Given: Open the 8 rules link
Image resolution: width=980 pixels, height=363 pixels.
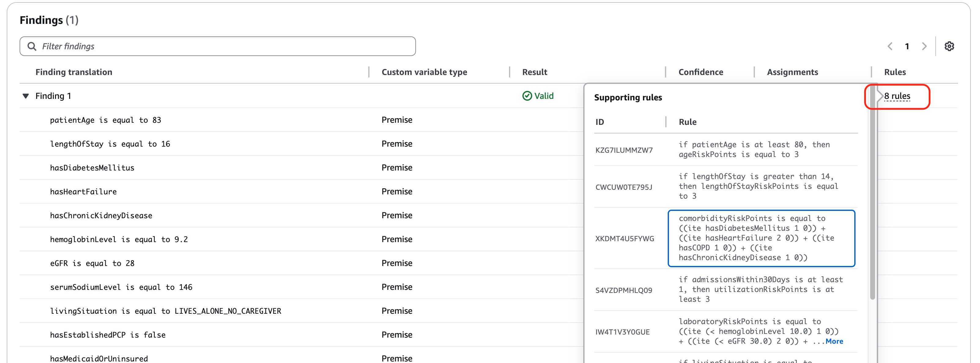Looking at the screenshot, I should 897,96.
